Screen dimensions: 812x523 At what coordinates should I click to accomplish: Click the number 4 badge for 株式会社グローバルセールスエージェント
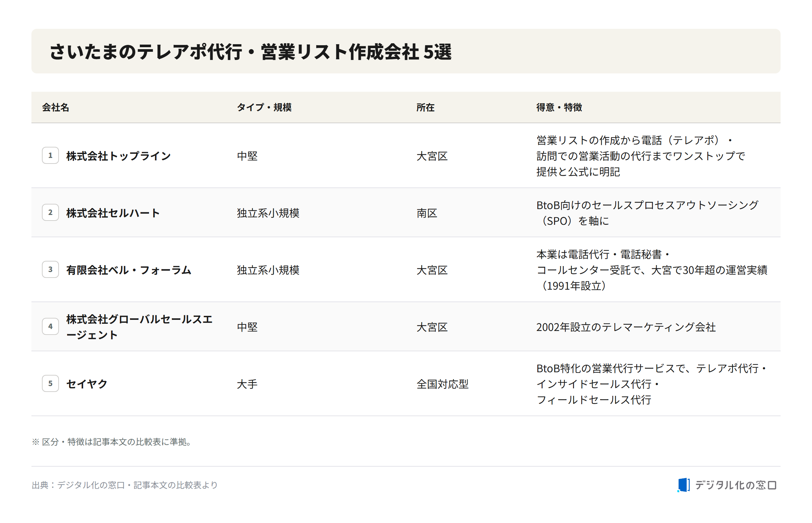pyautogui.click(x=50, y=326)
